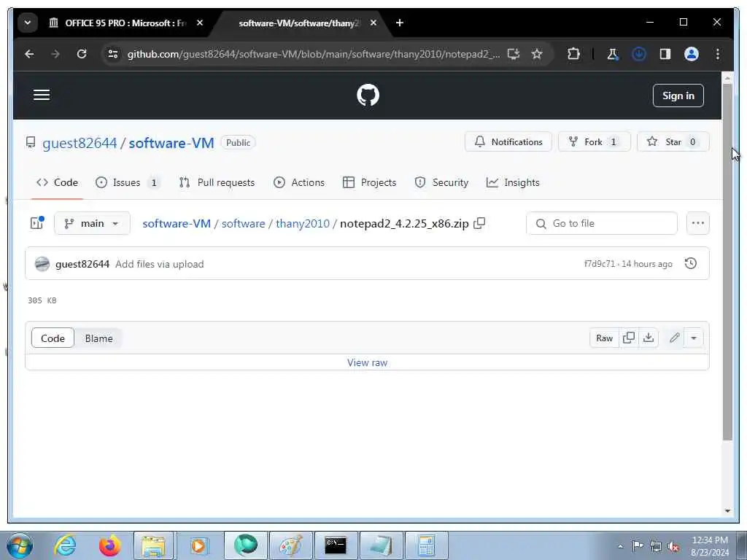Viewport: 747px width, 560px height.
Task: Expand the edit options dropdown arrow
Action: [x=694, y=338]
